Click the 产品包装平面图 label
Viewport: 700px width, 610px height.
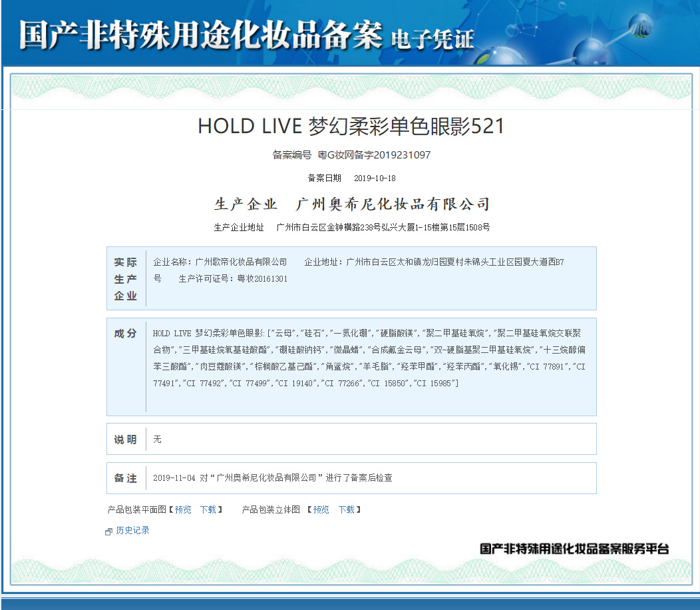tap(136, 509)
